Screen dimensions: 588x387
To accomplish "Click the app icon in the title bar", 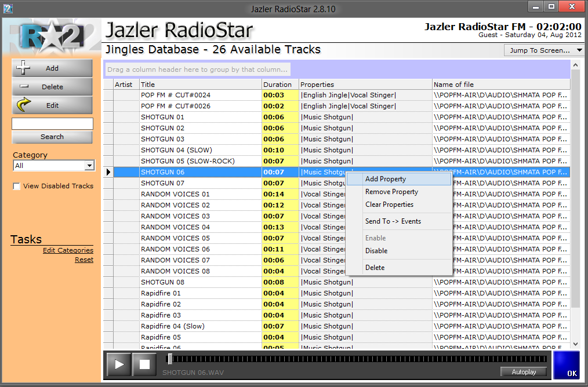I will click(8, 8).
